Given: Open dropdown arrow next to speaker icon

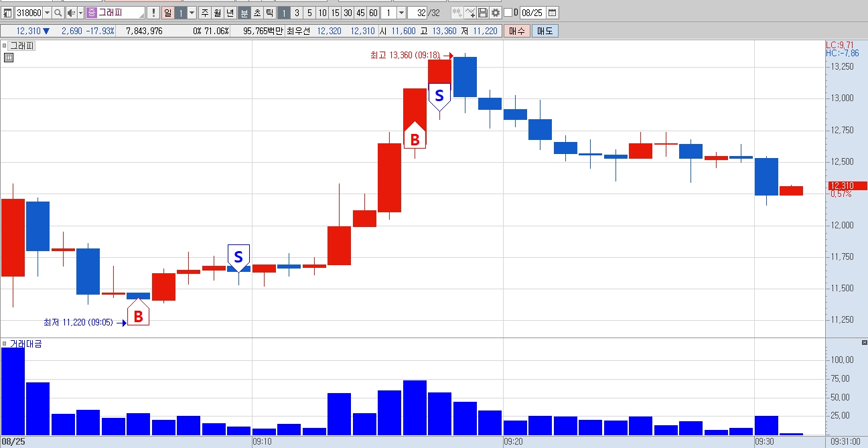Looking at the screenshot, I should [80, 13].
